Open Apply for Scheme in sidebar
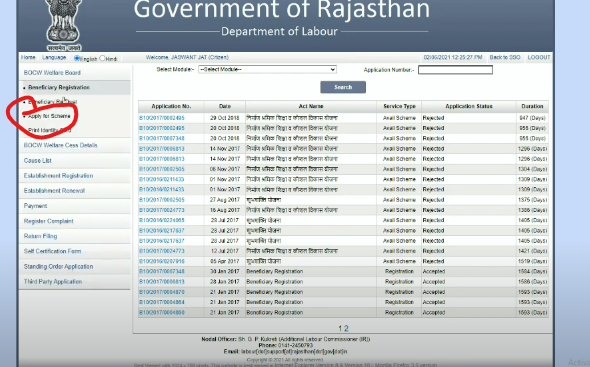Image resolution: width=590 pixels, height=367 pixels. click(x=49, y=116)
